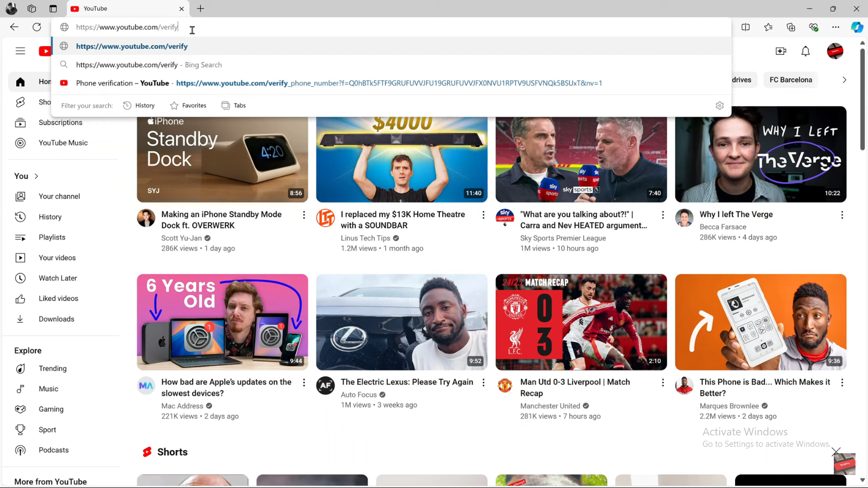This screenshot has height=488, width=868.
Task: Refresh the page
Action: tap(36, 27)
